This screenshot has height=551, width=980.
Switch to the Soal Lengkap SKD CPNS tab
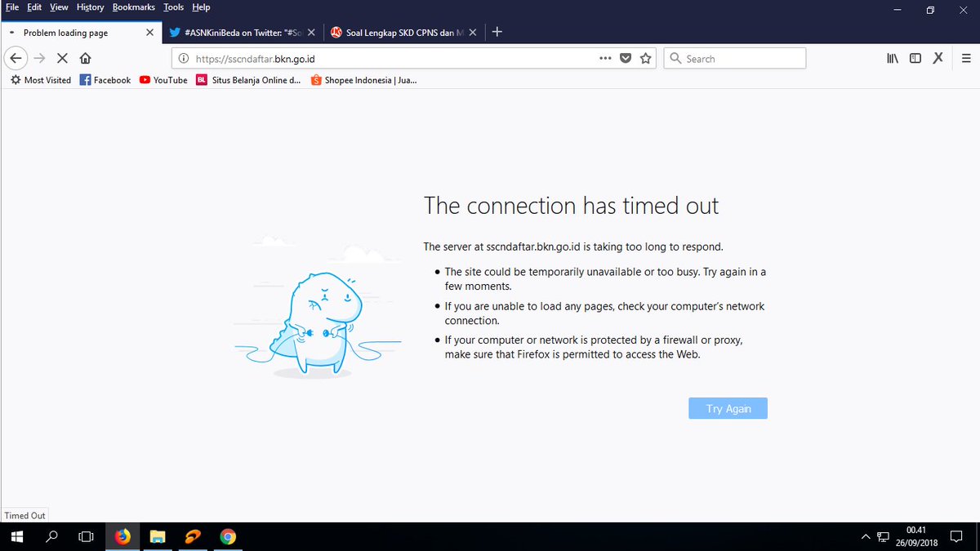(x=403, y=33)
